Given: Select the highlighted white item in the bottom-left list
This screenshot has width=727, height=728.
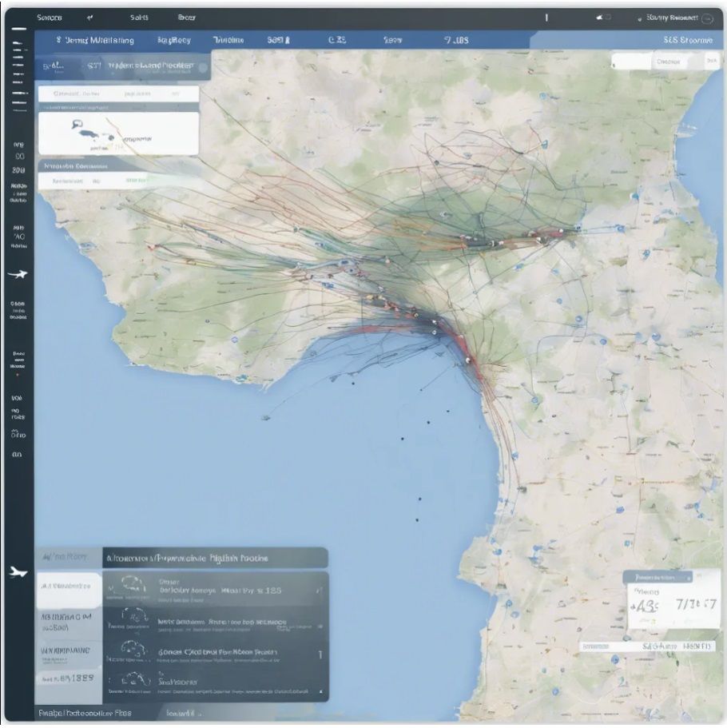Looking at the screenshot, I should point(68,587).
